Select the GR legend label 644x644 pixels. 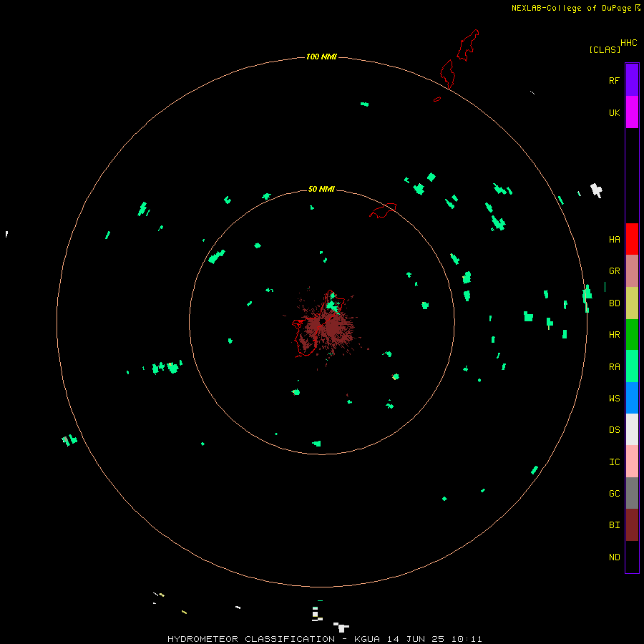[614, 270]
